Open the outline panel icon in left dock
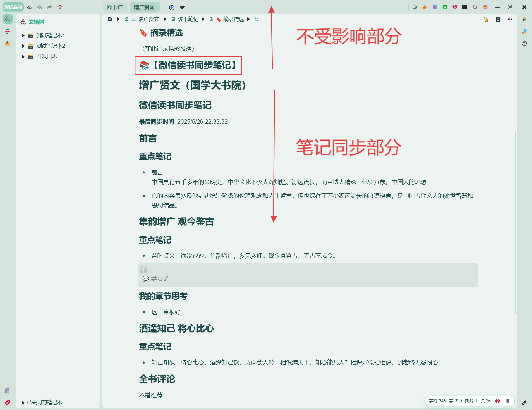The width and height of the screenshot is (532, 410). point(7,31)
